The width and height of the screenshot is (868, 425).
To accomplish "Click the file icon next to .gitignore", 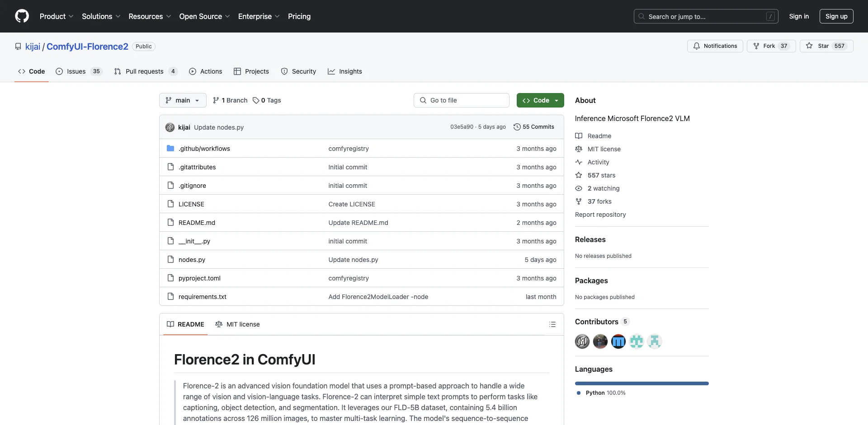I will 170,185.
